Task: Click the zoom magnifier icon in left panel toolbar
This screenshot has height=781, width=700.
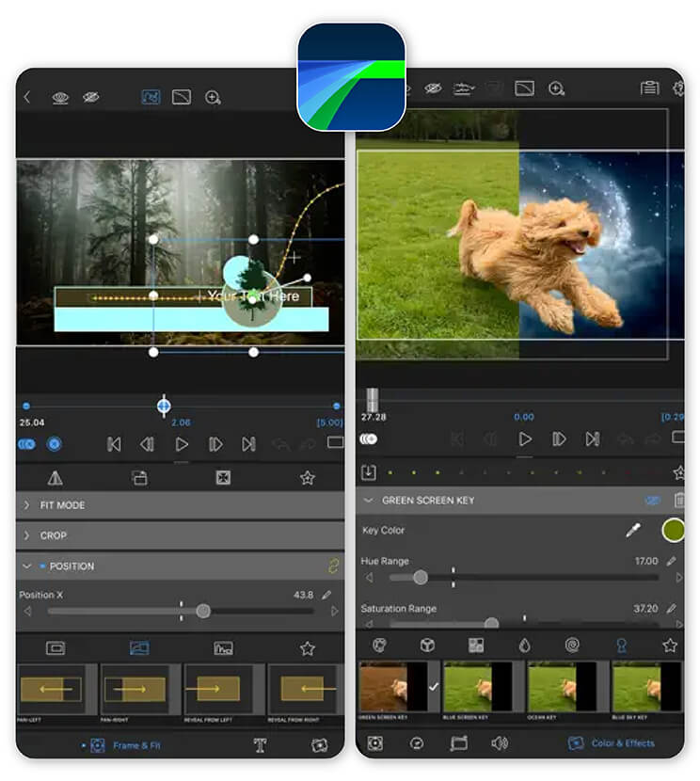Action: [213, 97]
